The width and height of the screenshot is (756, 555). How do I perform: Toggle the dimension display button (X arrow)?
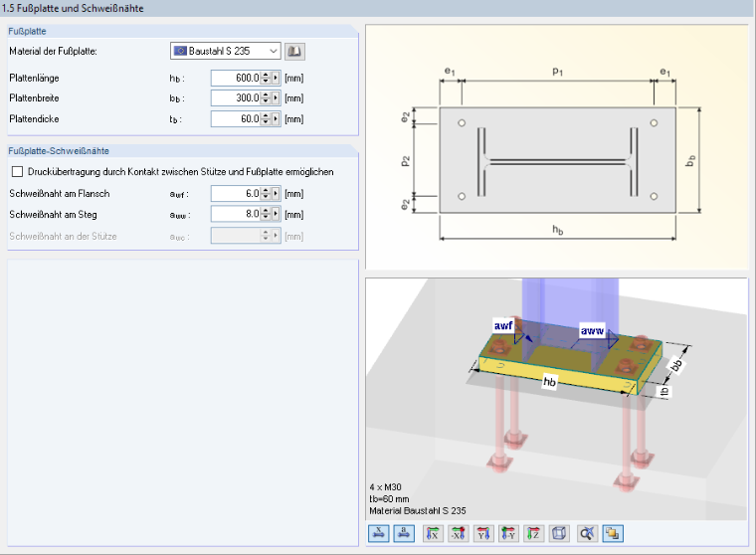(379, 533)
